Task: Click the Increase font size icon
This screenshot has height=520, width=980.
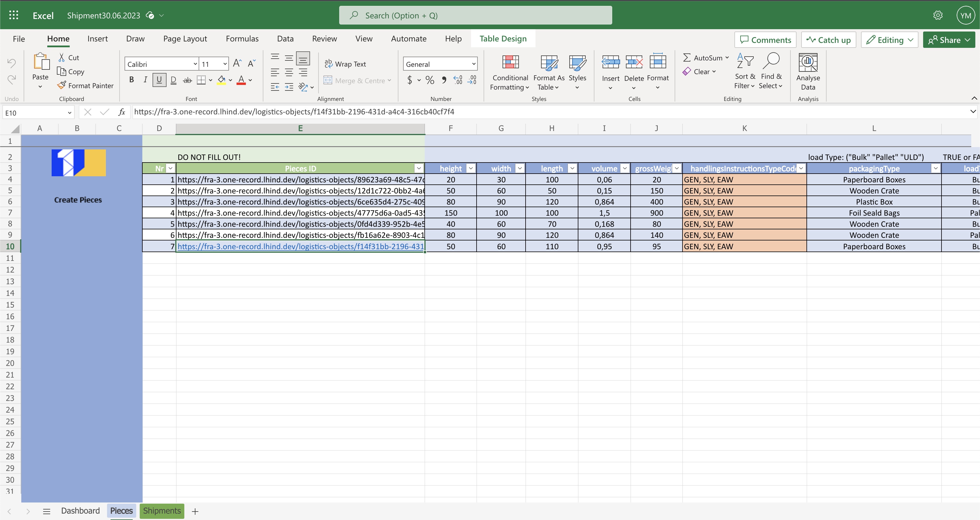Action: coord(237,64)
